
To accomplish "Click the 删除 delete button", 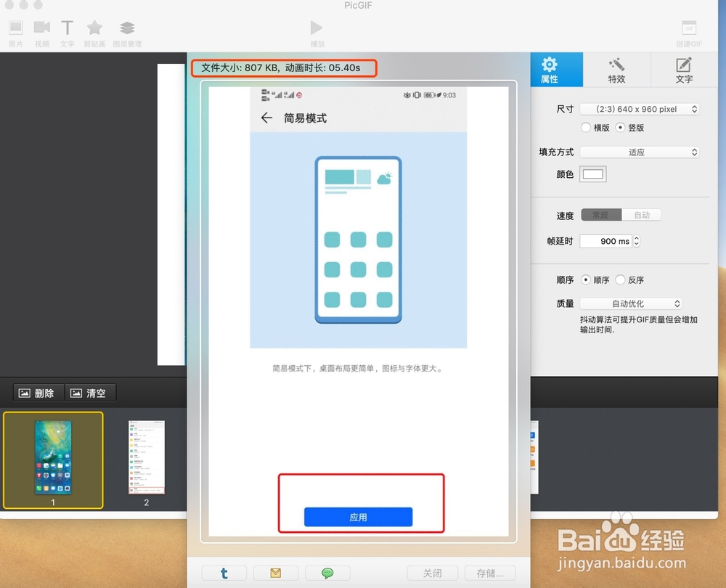I will (x=38, y=393).
